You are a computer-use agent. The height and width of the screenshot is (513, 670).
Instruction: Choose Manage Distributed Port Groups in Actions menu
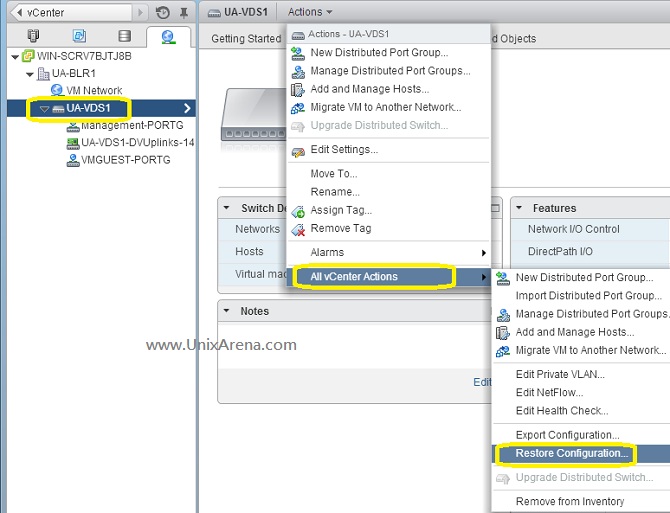point(389,71)
